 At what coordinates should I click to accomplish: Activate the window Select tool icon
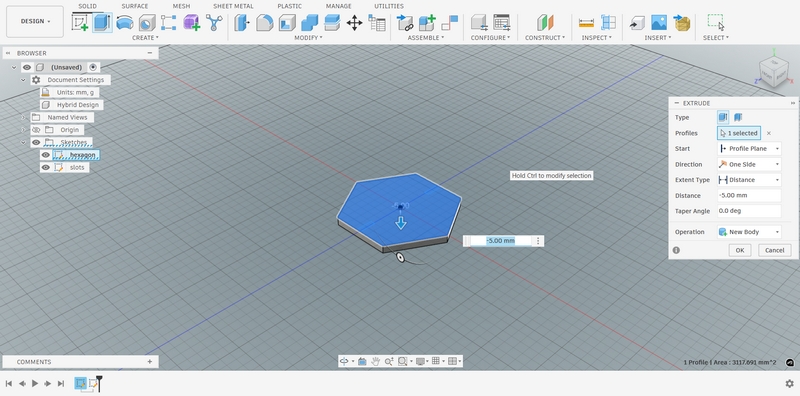coord(716,22)
